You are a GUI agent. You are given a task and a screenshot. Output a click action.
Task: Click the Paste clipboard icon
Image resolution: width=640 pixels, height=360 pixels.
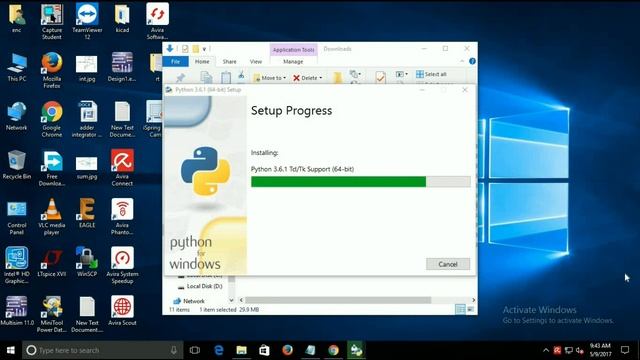[x=226, y=77]
